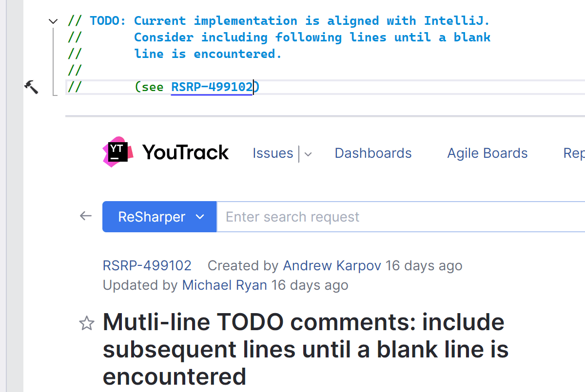Click the line is encountered comment line
Viewport: 585px width, 392px height.
pos(208,54)
